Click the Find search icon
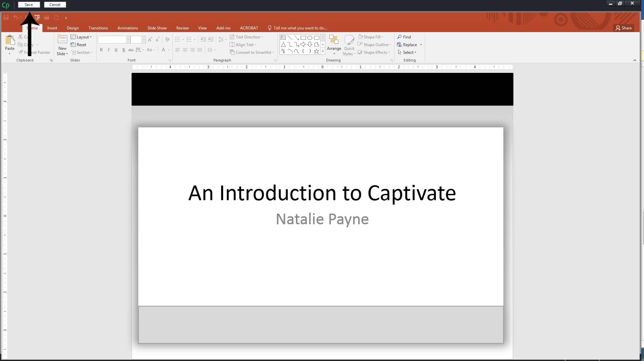644x361 pixels. pos(399,37)
